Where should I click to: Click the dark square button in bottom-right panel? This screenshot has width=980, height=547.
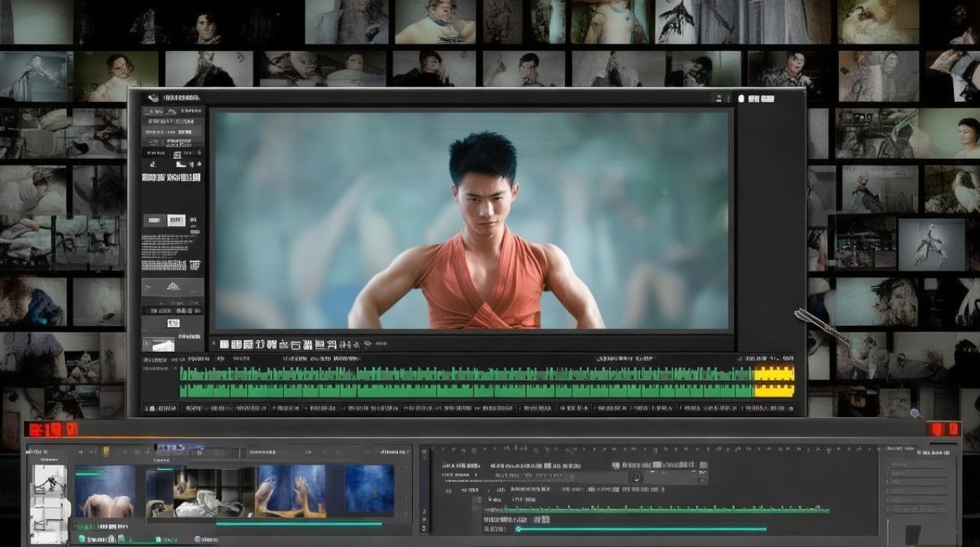(x=913, y=533)
